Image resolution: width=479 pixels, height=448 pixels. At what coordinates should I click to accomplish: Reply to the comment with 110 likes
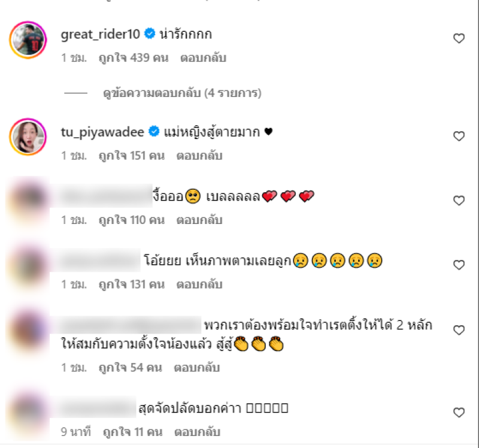199,220
